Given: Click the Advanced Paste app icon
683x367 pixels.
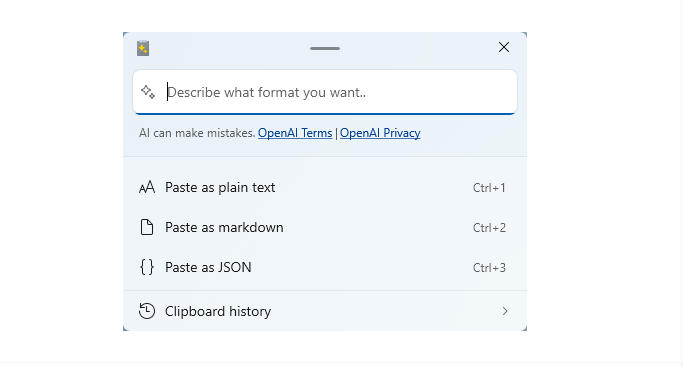Looking at the screenshot, I should [x=143, y=48].
